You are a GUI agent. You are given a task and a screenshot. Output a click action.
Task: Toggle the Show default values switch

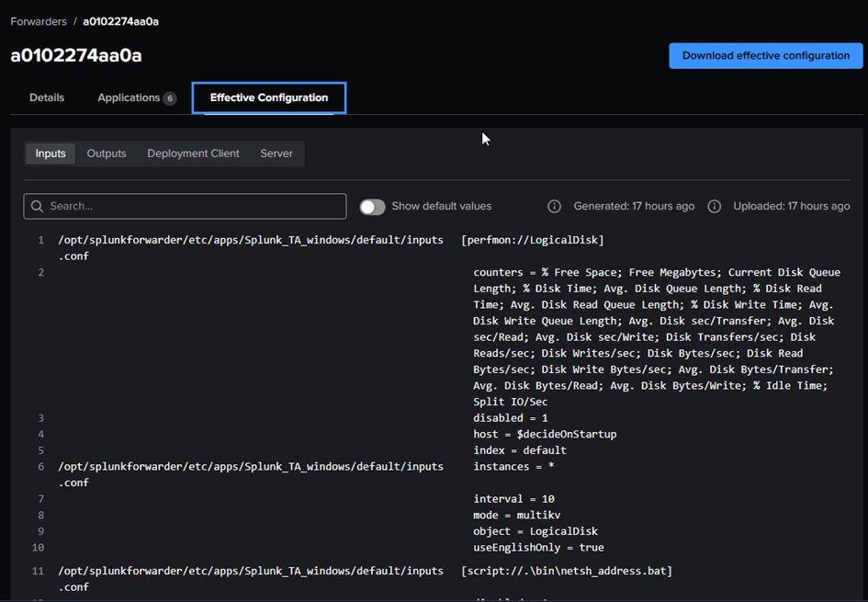click(x=372, y=207)
